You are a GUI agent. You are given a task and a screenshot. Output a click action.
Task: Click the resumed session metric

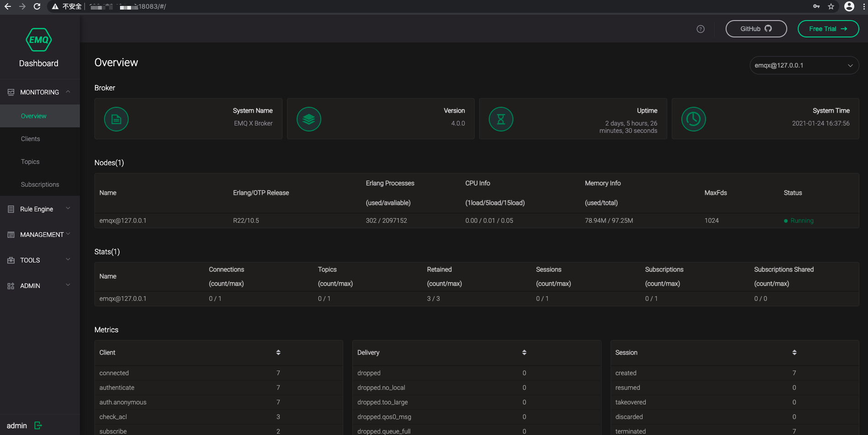click(735, 388)
